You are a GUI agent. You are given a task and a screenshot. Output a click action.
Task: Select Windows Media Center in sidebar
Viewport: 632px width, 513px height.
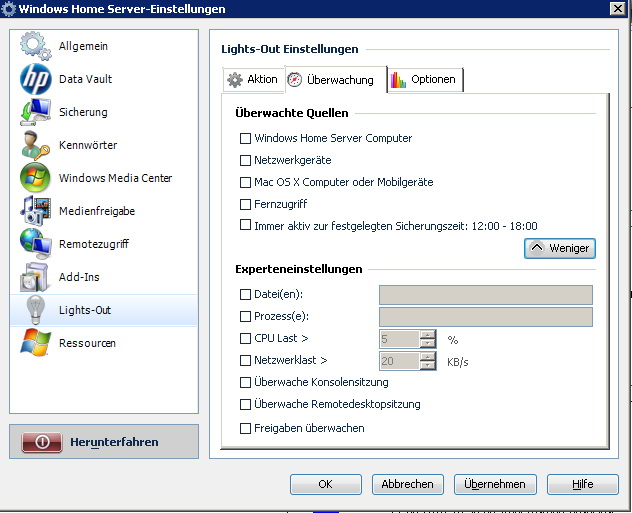click(x=104, y=178)
